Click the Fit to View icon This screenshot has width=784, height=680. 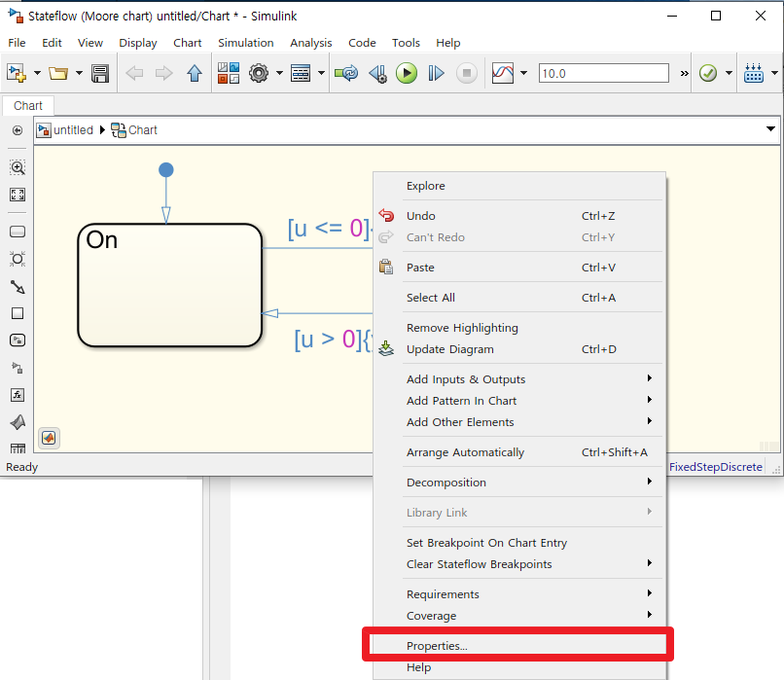[x=18, y=195]
